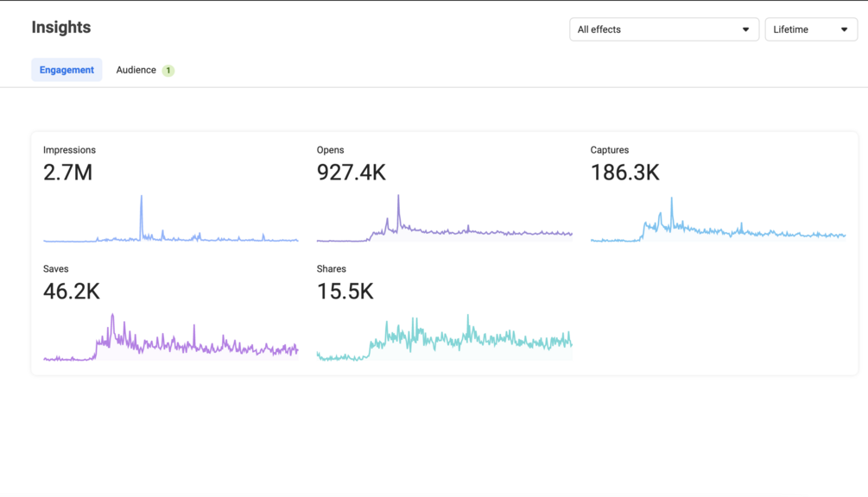Click the Captures metric label
Image resolution: width=868 pixels, height=497 pixels.
(x=610, y=150)
